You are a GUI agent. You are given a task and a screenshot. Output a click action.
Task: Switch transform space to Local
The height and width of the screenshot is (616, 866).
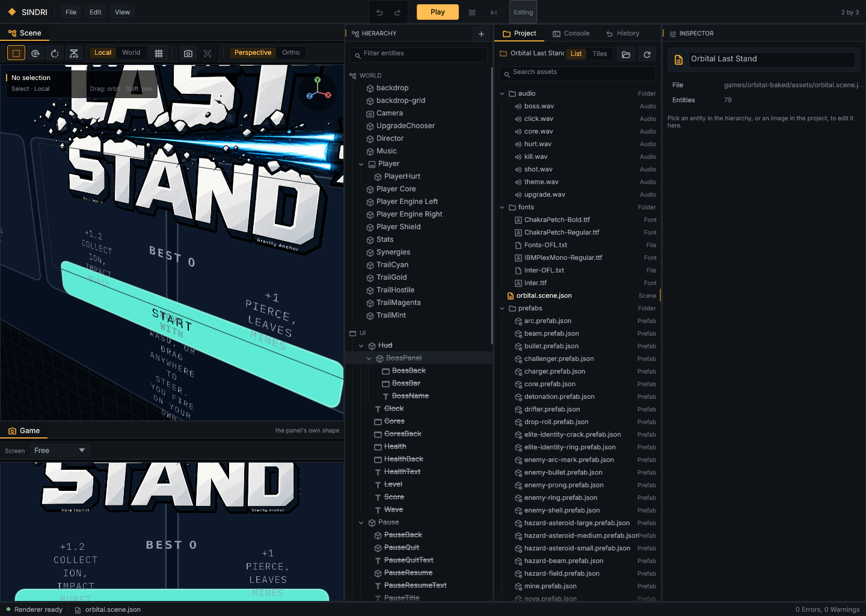(x=103, y=53)
